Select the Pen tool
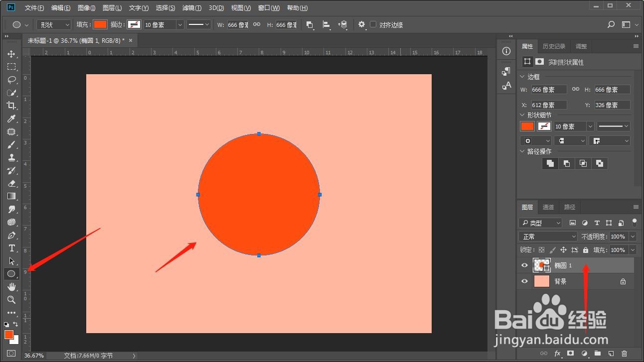Image resolution: width=644 pixels, height=362 pixels. 11,235
